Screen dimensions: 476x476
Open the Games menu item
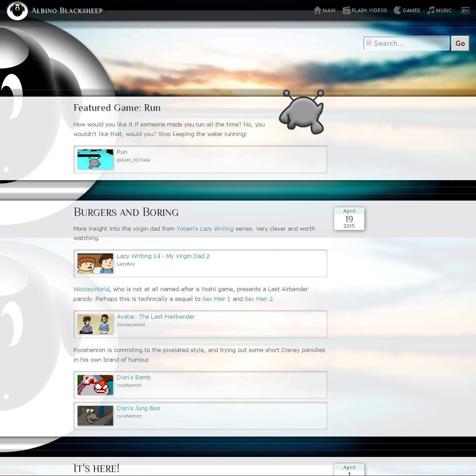click(x=411, y=11)
